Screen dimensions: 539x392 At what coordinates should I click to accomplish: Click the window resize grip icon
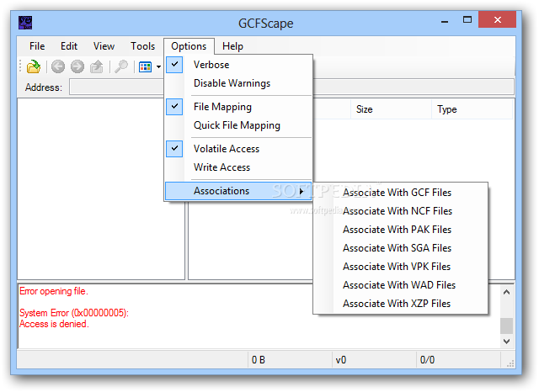coord(510,363)
